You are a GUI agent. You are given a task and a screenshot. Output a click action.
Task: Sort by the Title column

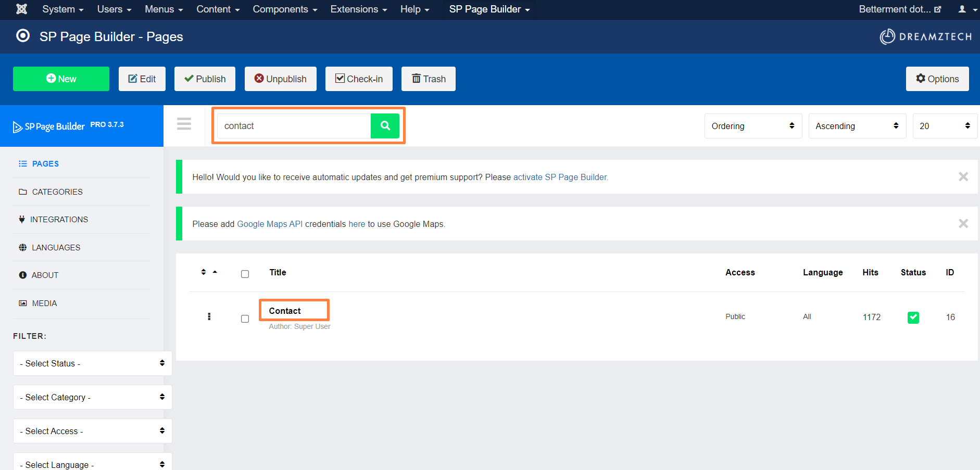tap(278, 272)
